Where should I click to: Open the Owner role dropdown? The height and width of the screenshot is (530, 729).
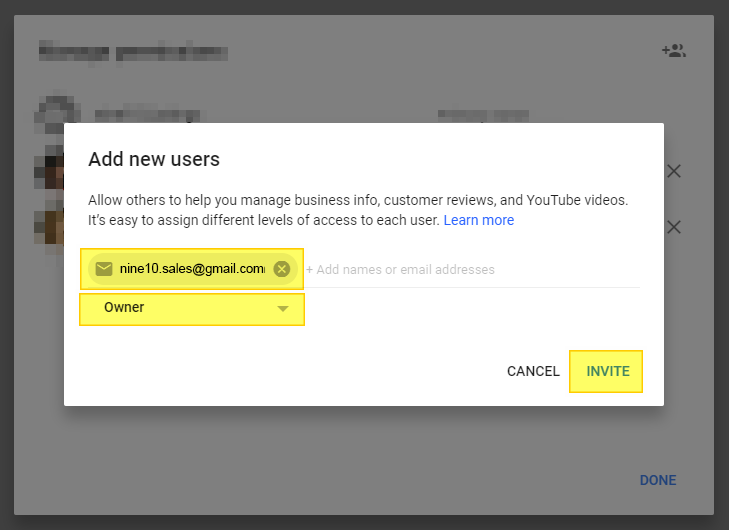pyautogui.click(x=192, y=308)
